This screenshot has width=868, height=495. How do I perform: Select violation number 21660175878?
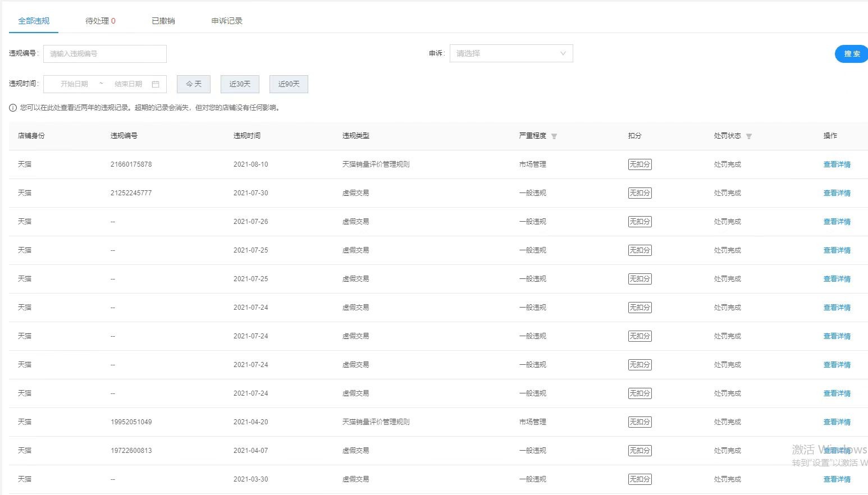[131, 164]
